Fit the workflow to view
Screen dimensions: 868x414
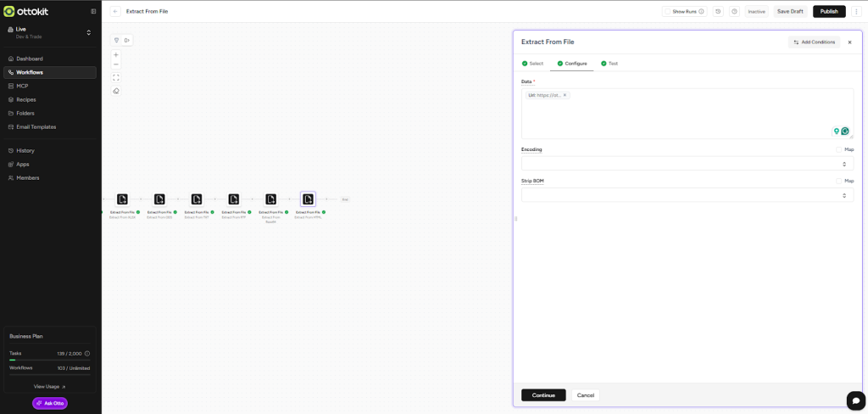[x=116, y=77]
